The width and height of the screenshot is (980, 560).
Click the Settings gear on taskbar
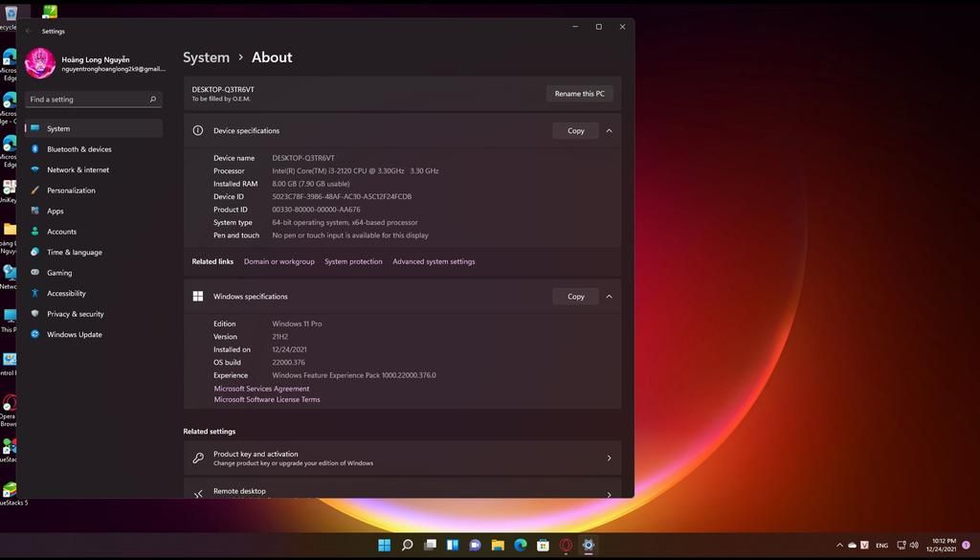(x=589, y=545)
